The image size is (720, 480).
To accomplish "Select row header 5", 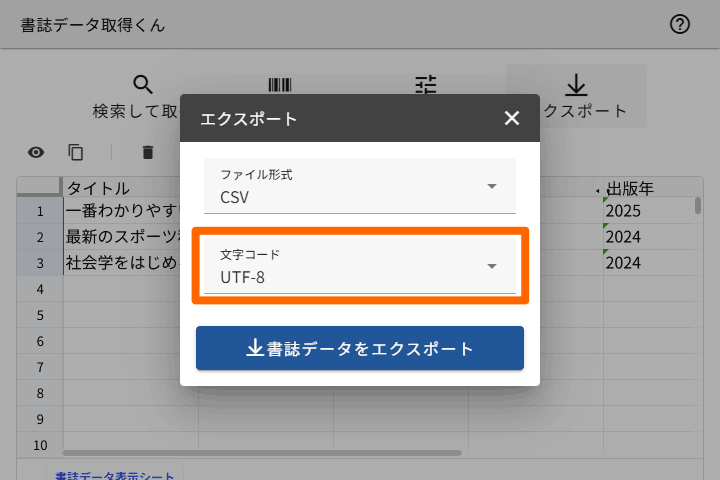I will (40, 315).
